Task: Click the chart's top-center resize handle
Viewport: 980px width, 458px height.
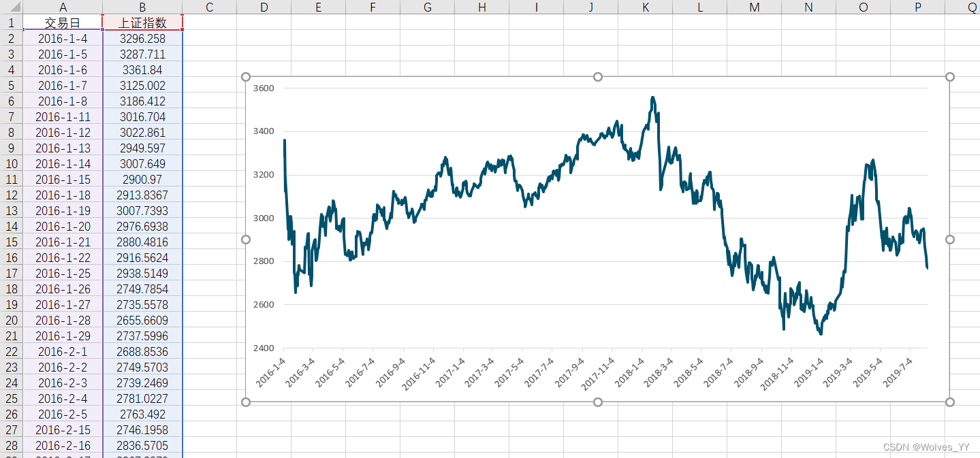Action: coord(598,77)
